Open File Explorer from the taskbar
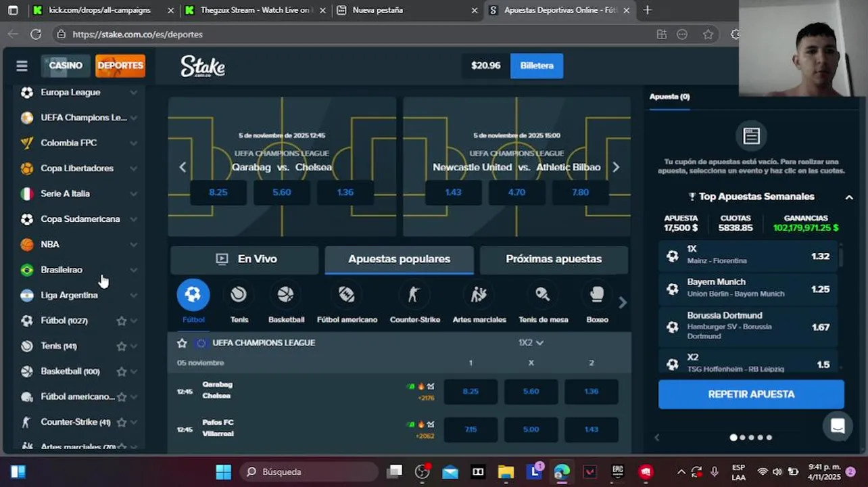Image resolution: width=868 pixels, height=487 pixels. pyautogui.click(x=506, y=471)
